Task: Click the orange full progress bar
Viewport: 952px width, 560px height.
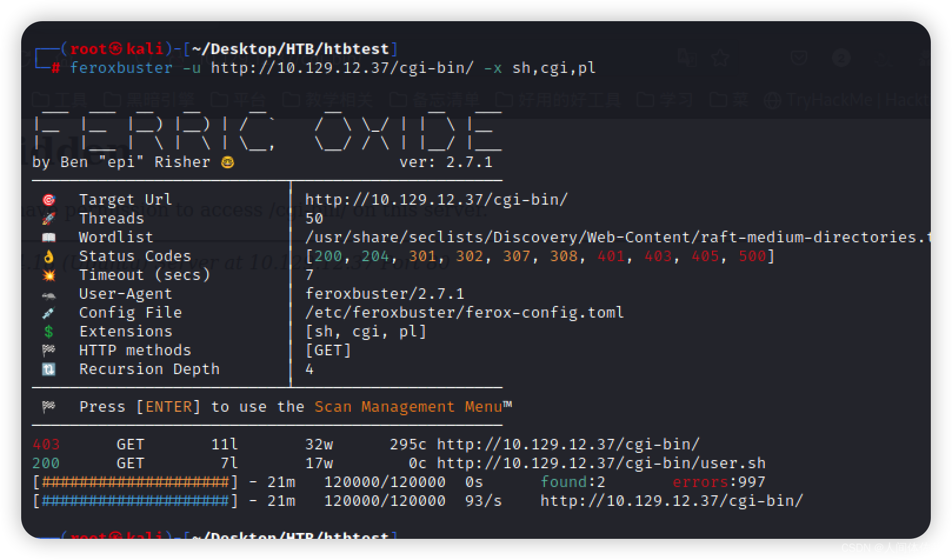Action: coord(135,482)
